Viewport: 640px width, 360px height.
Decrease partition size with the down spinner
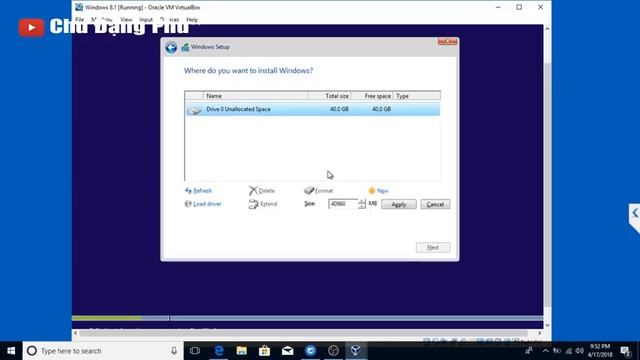[x=362, y=206]
